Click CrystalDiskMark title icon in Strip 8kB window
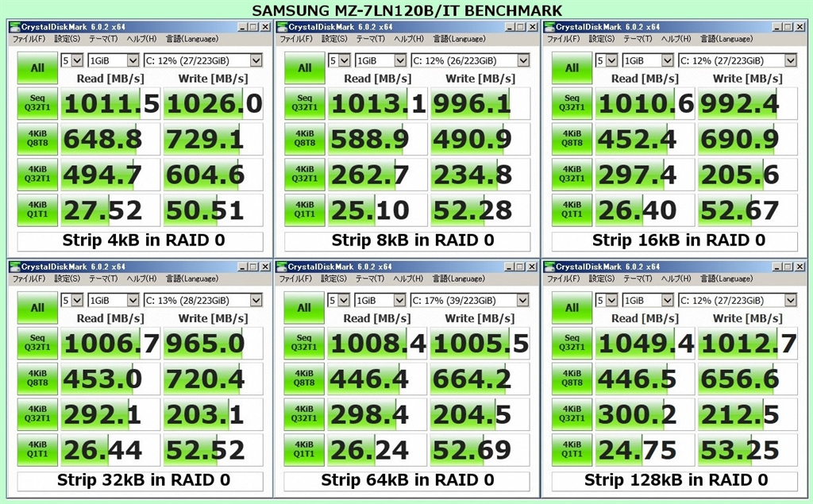Viewport: 813px width, 504px height. [282, 27]
